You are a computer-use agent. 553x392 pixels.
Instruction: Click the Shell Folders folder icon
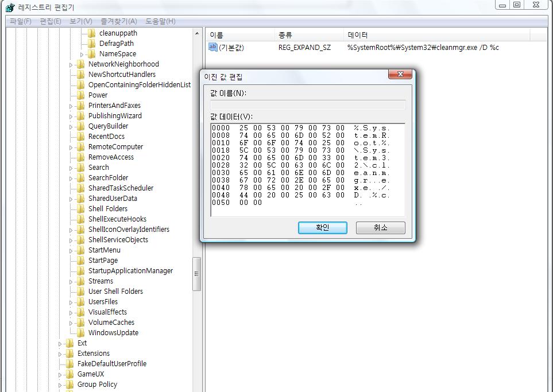click(x=81, y=209)
